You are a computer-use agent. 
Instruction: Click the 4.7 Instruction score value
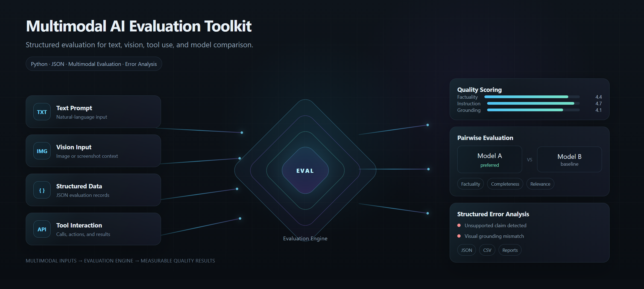[x=599, y=104]
